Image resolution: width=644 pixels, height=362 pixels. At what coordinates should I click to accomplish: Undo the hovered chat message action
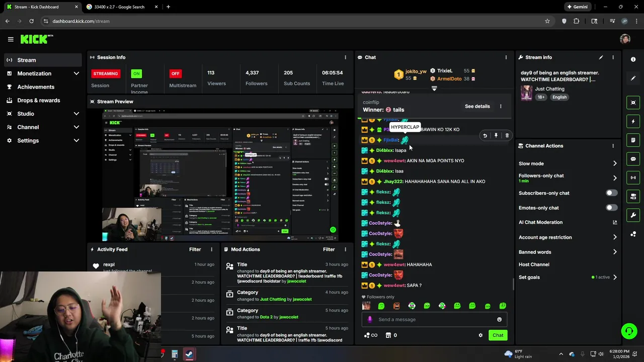point(485,135)
